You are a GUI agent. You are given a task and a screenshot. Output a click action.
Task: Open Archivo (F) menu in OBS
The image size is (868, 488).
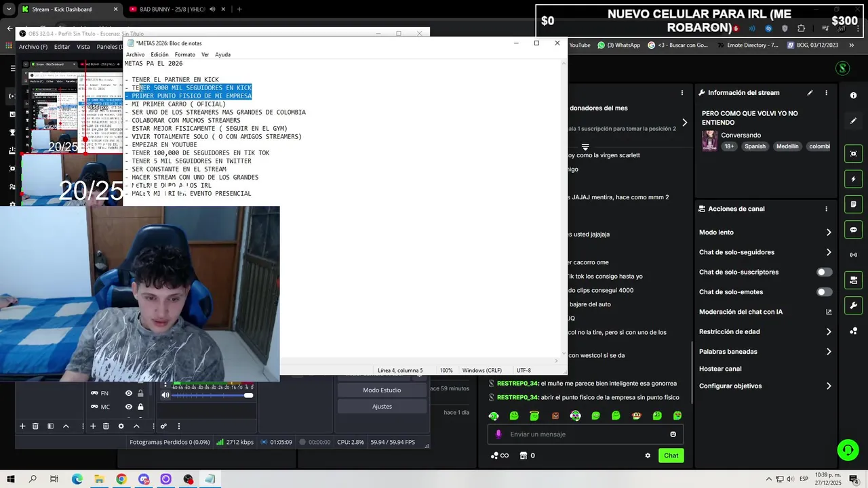click(x=33, y=47)
